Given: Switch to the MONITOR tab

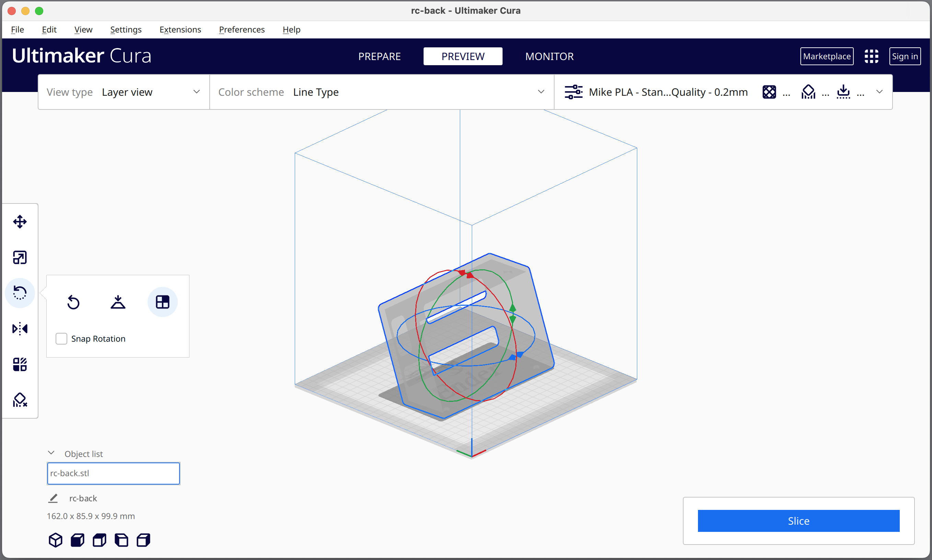Looking at the screenshot, I should [549, 56].
